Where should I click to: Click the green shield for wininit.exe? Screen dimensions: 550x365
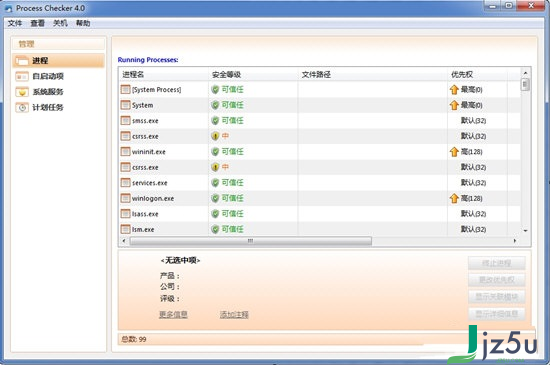(215, 151)
